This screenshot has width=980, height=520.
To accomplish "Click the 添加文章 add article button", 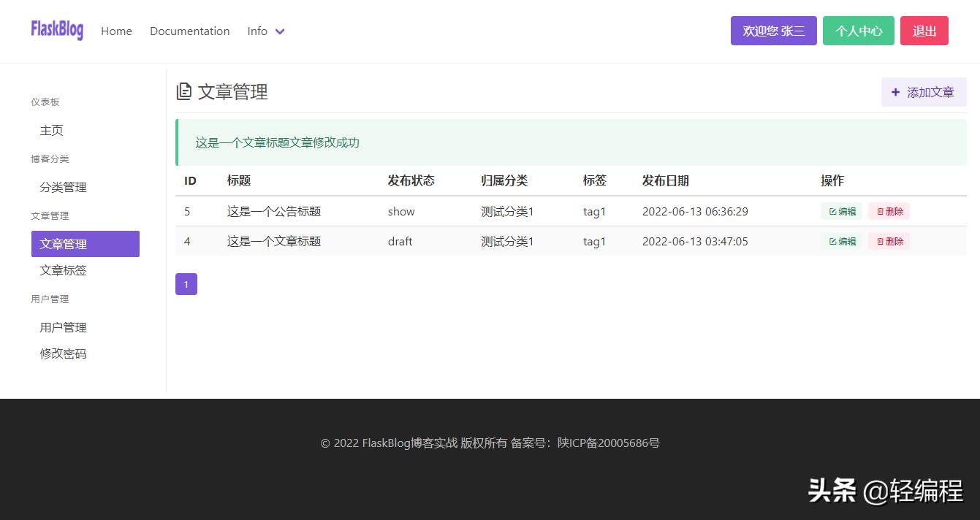I will (x=924, y=92).
